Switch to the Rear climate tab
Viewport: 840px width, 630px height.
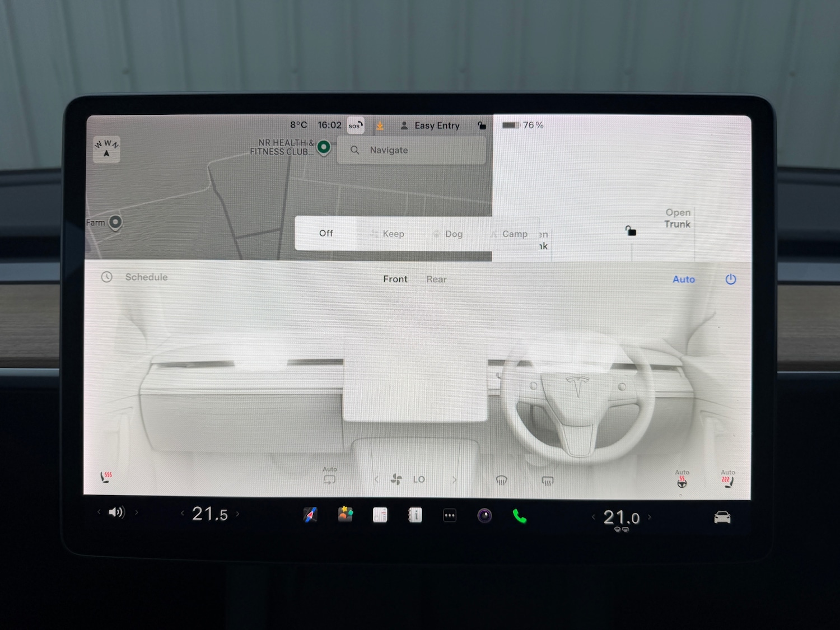tap(436, 279)
